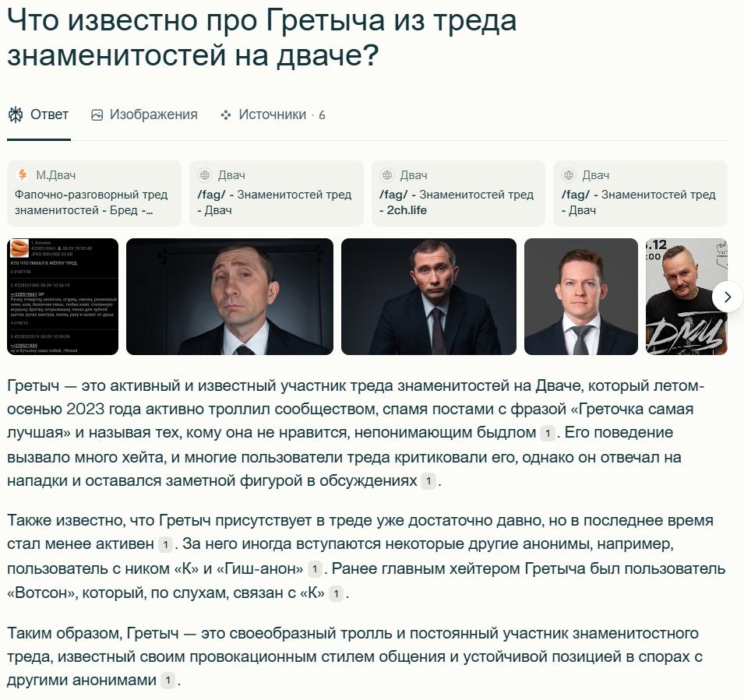The width and height of the screenshot is (744, 700).
Task: Click the image icon beside Изображения
Action: (97, 115)
